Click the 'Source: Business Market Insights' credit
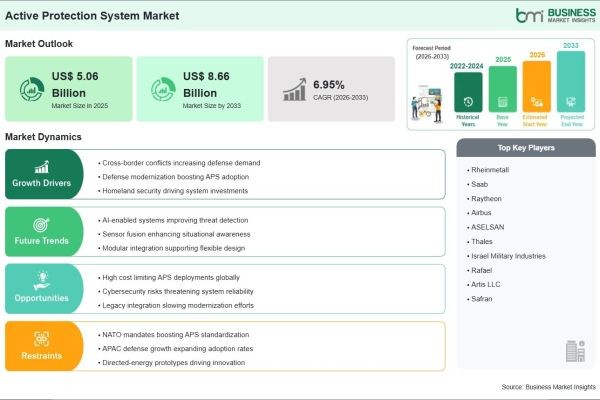 pos(548,387)
